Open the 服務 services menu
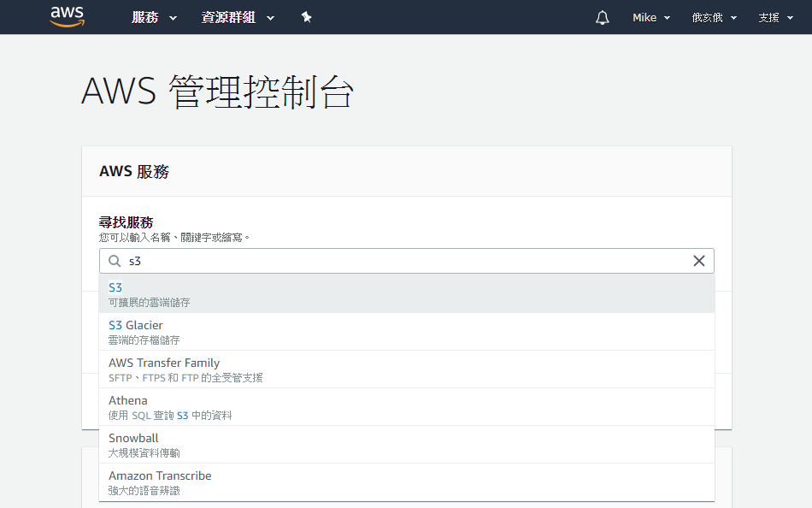The height and width of the screenshot is (508, 812). pyautogui.click(x=145, y=18)
